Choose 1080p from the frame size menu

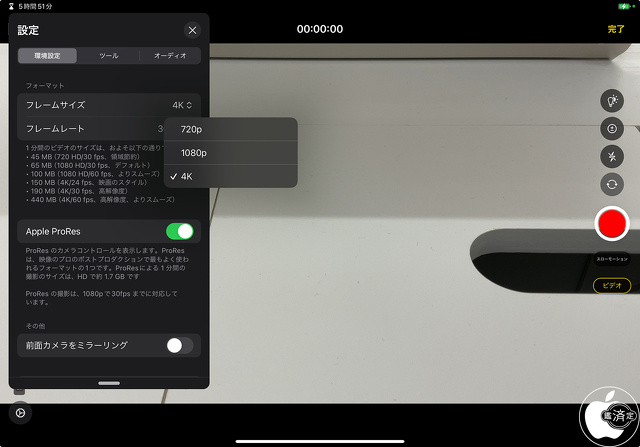(231, 153)
